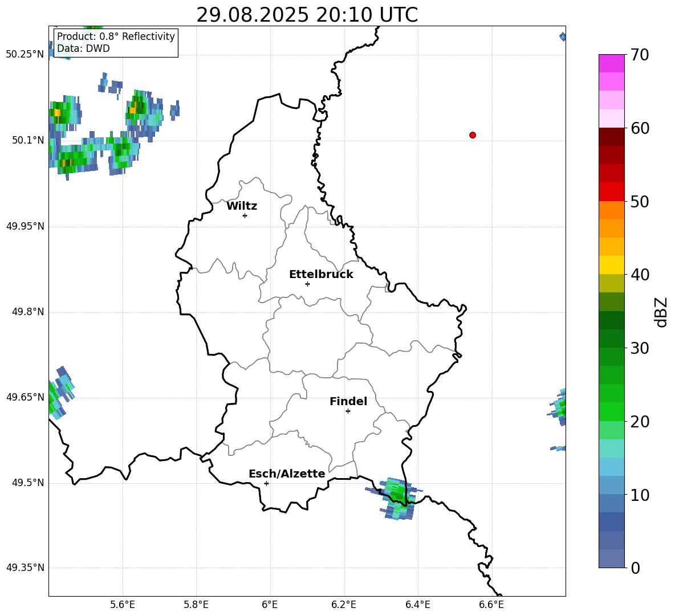Click the red dot marker on the map
675x616 pixels.
(x=472, y=135)
